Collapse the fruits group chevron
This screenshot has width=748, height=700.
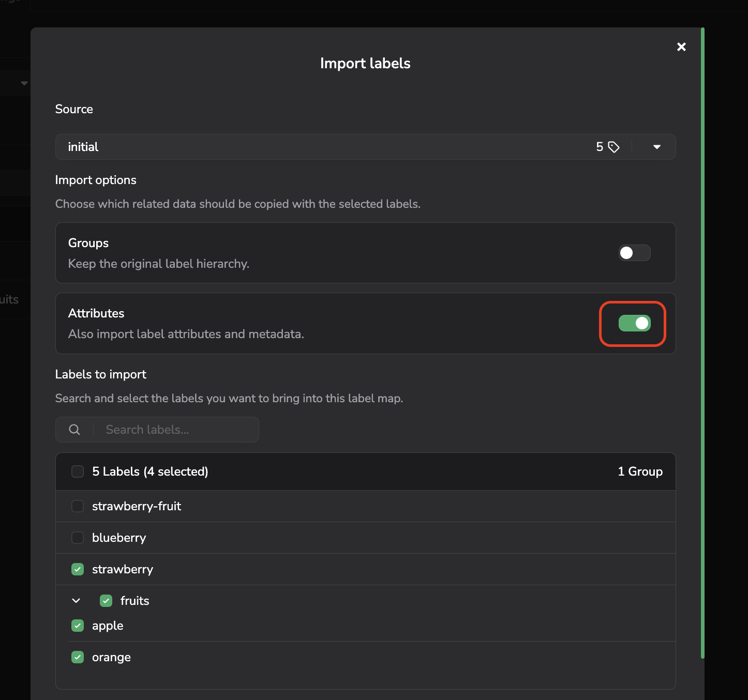76,601
